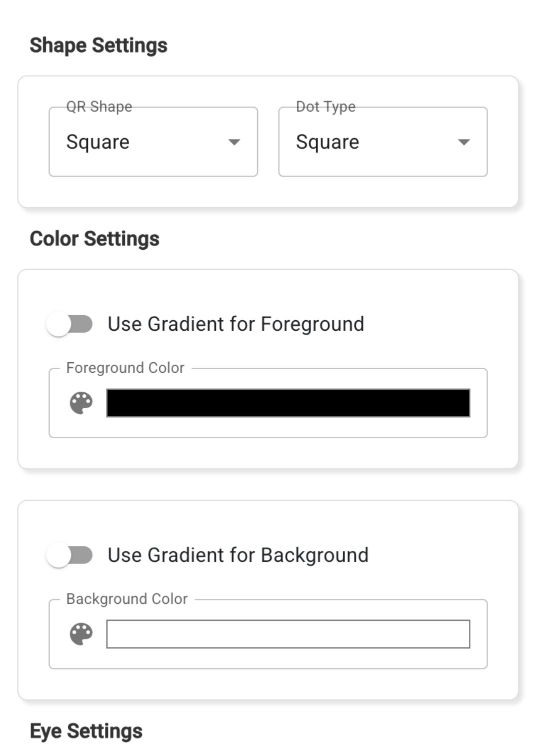Enable Use Gradient for Foreground switch
540x756 pixels.
point(69,324)
